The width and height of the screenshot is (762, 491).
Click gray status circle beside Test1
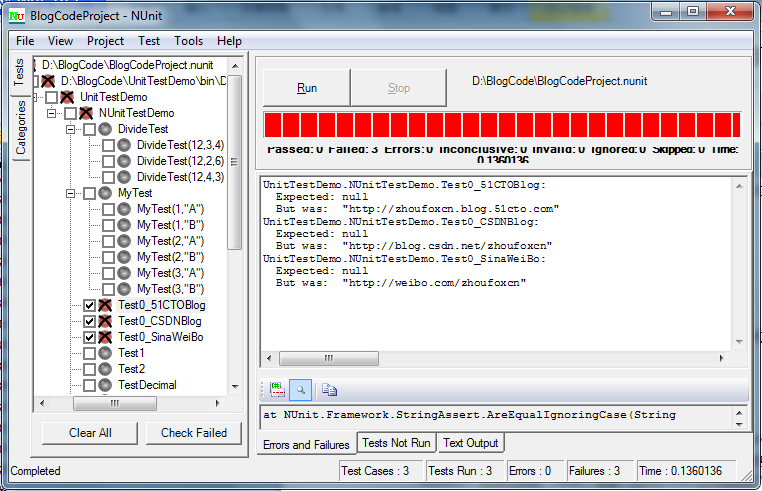(x=105, y=353)
